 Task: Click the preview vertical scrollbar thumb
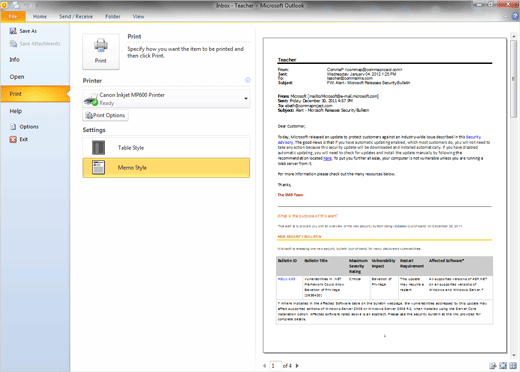(x=514, y=79)
